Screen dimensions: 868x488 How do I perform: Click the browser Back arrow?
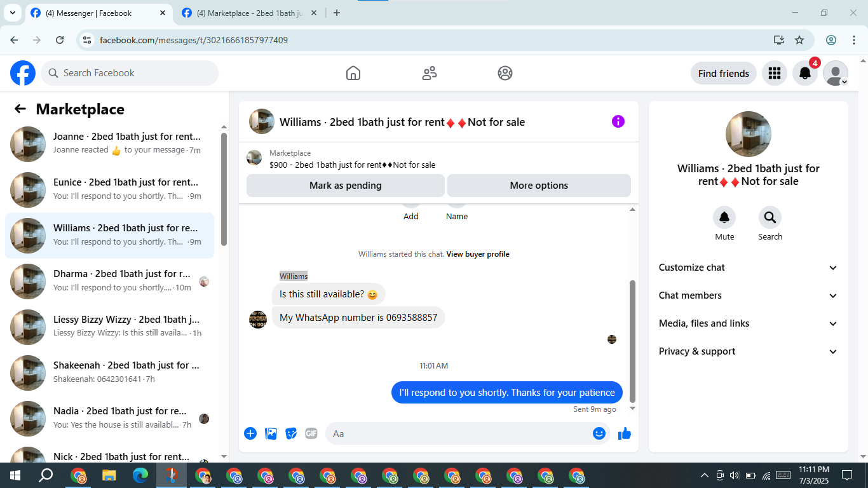[x=14, y=40]
